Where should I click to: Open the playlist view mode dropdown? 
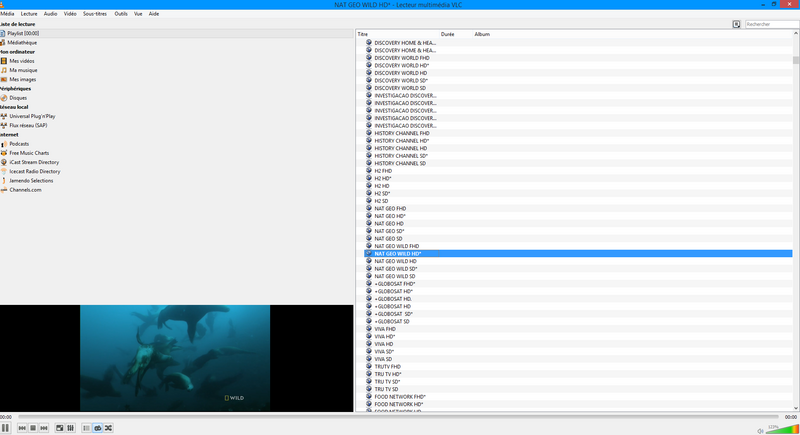click(736, 24)
